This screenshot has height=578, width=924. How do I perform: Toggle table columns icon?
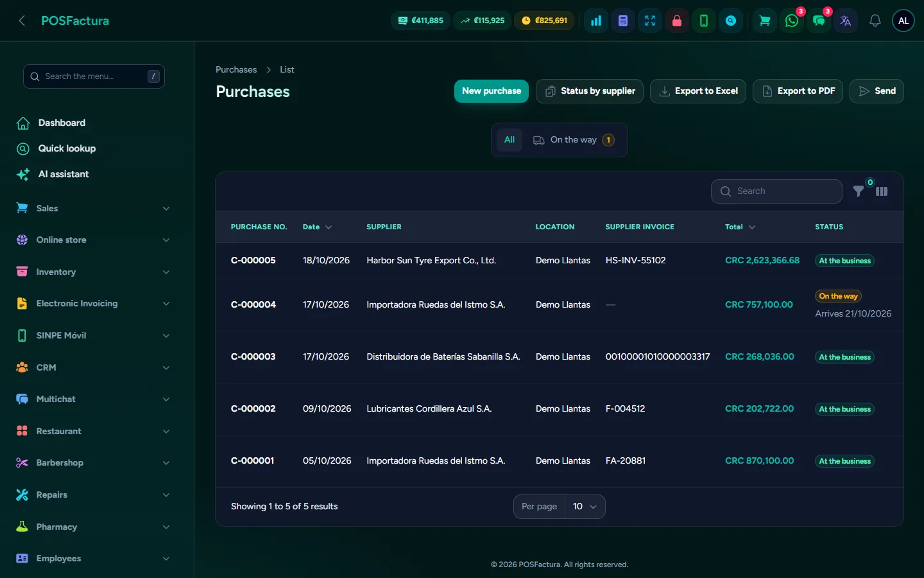[882, 191]
